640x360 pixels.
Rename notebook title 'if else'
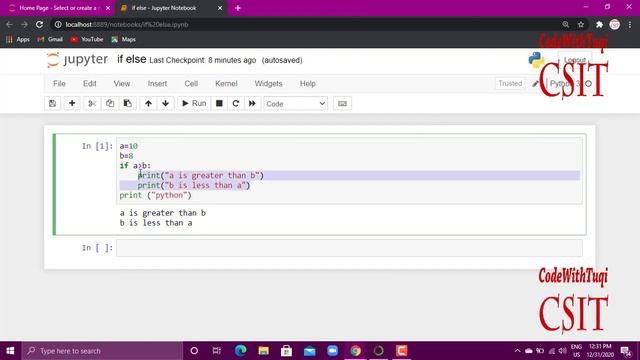[131, 60]
